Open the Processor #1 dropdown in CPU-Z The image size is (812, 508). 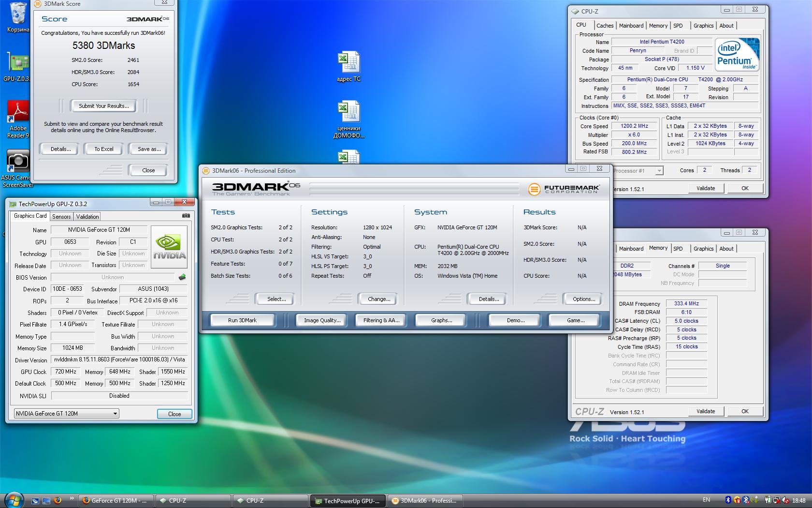[x=638, y=170]
